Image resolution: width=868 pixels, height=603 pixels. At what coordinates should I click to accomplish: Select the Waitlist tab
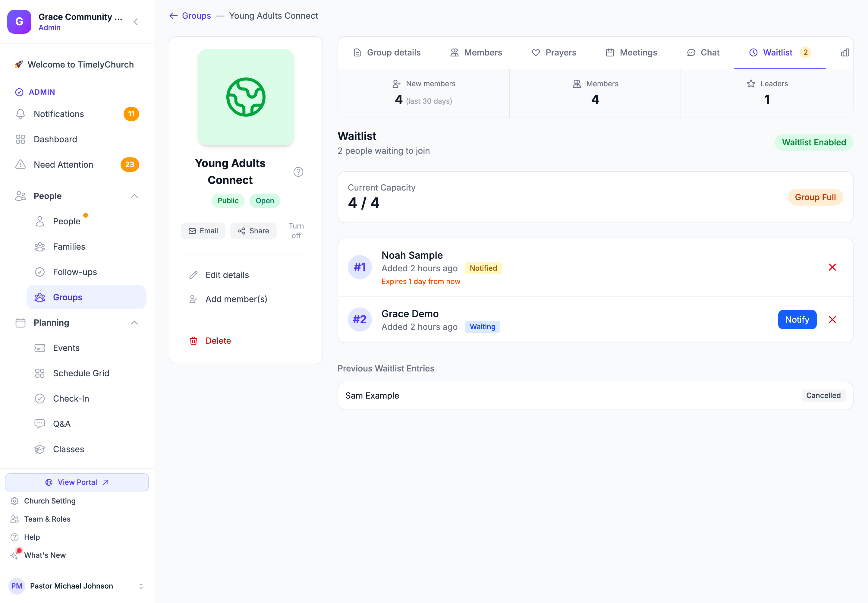[x=780, y=52]
